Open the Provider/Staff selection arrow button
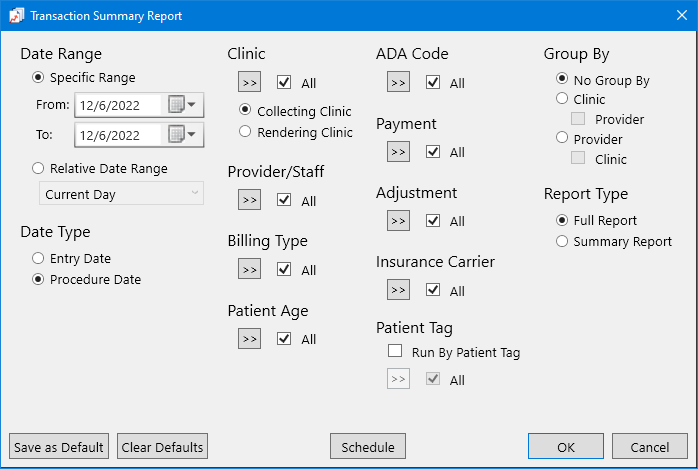The image size is (698, 469). [249, 200]
